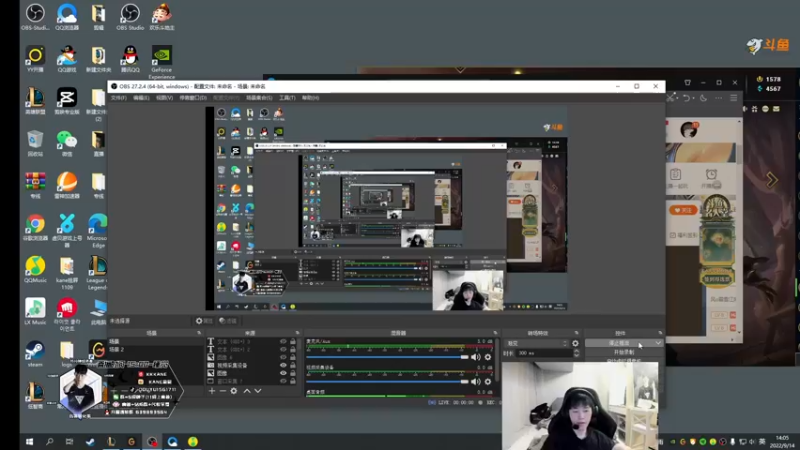Open Task View on the taskbar
The width and height of the screenshot is (800, 450).
pyautogui.click(x=69, y=442)
